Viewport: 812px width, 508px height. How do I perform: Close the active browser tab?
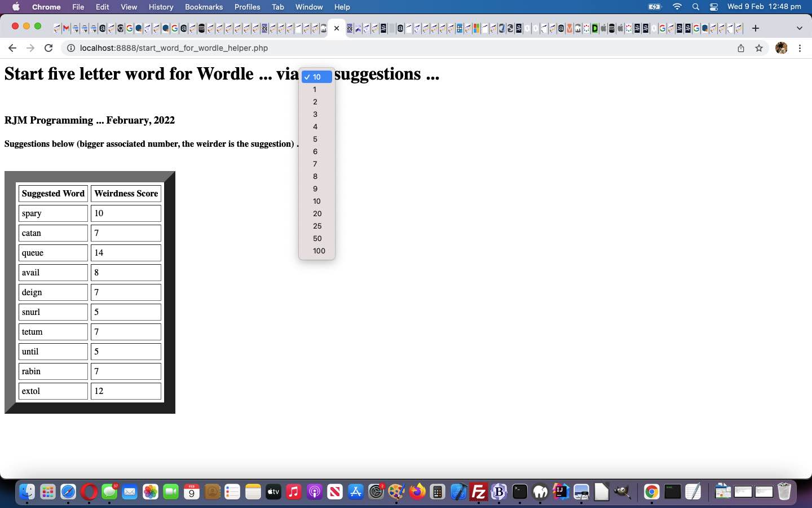[337, 28]
